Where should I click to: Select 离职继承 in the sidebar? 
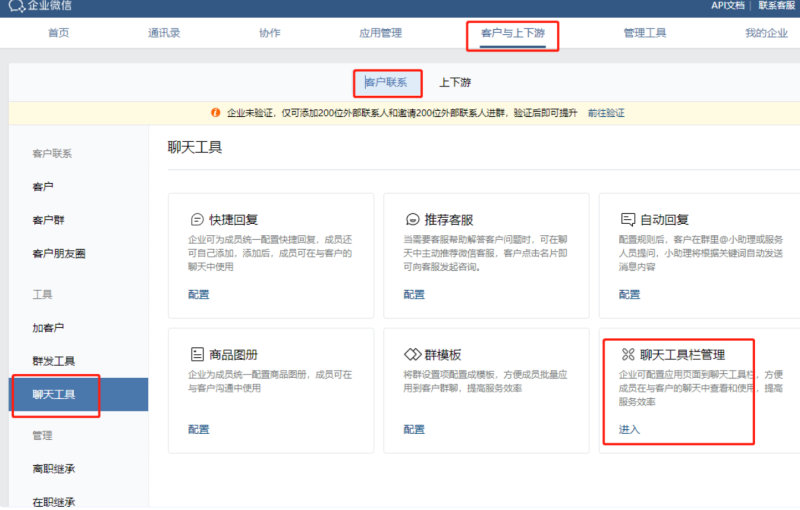point(54,469)
